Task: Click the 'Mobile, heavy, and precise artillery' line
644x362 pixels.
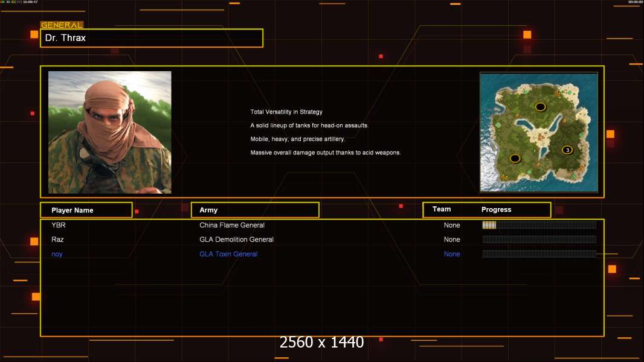Action: 298,139
